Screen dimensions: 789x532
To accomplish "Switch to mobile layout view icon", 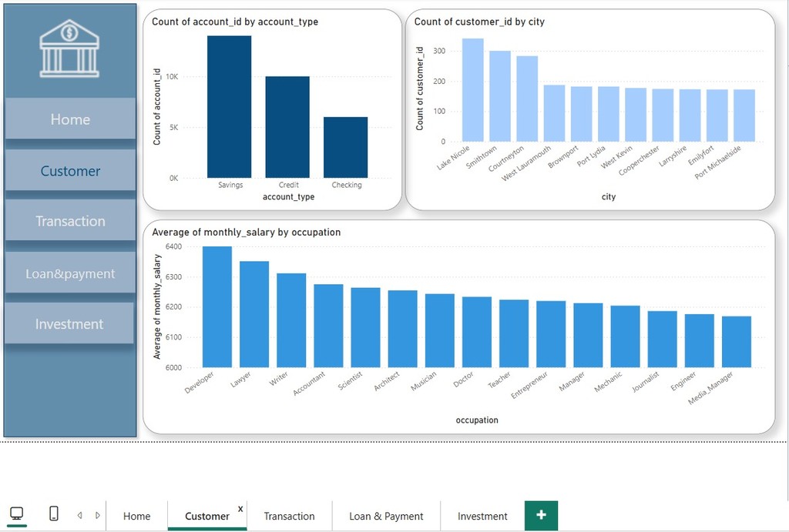I will pos(54,514).
